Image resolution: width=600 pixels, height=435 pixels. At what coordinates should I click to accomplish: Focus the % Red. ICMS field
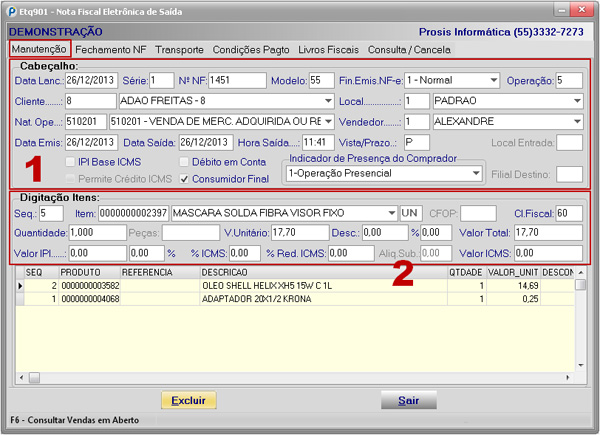[x=351, y=253]
